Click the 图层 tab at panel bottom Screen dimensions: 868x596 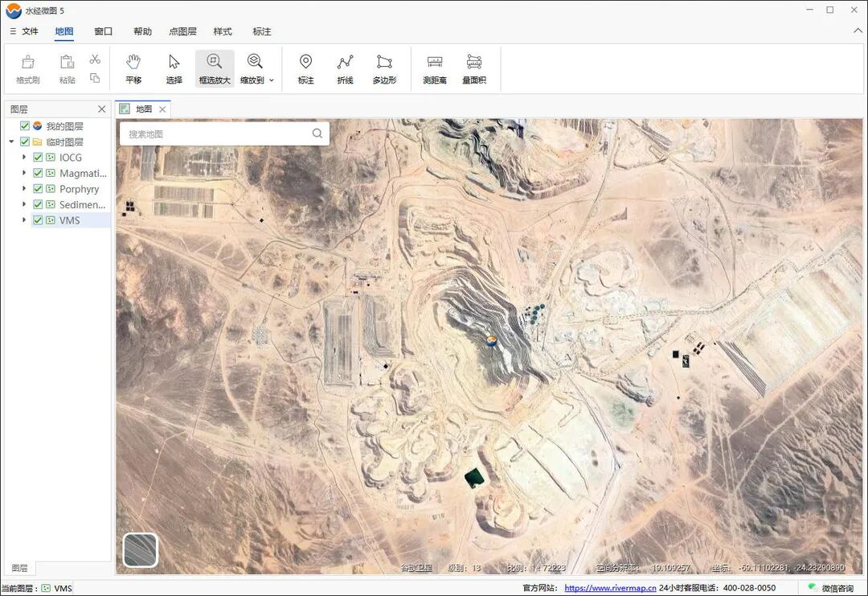19,568
